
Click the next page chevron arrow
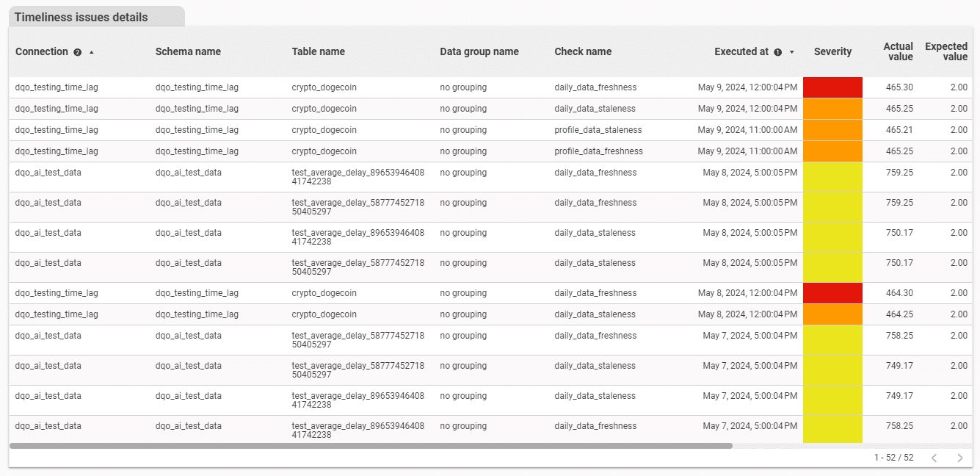(959, 457)
